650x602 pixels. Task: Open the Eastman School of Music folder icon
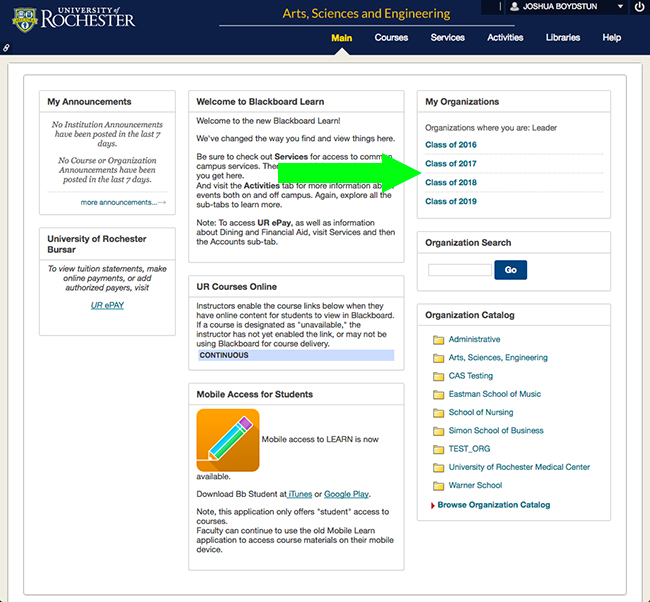438,395
